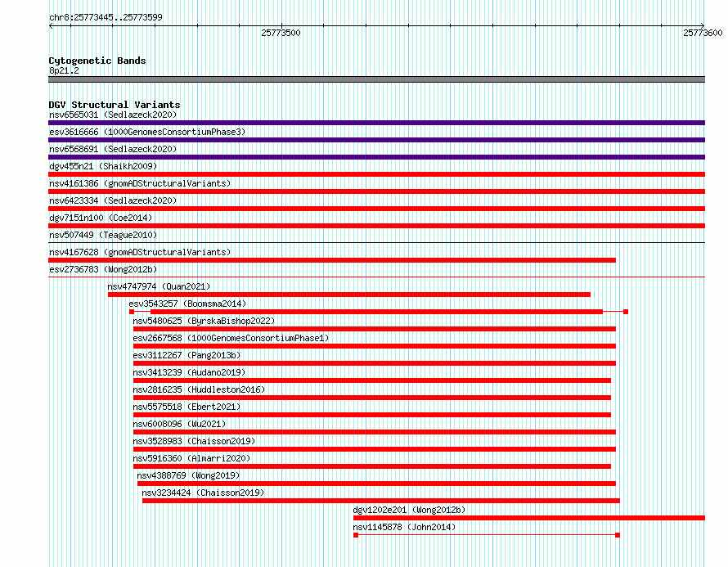Click the red bar under dgv1202e201
The width and height of the screenshot is (728, 567).
(528, 518)
